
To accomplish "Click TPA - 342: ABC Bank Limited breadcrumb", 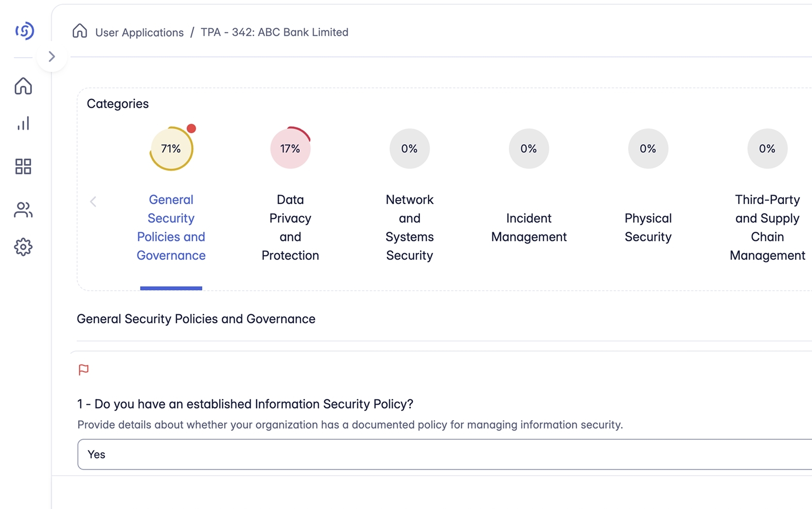I will [274, 32].
